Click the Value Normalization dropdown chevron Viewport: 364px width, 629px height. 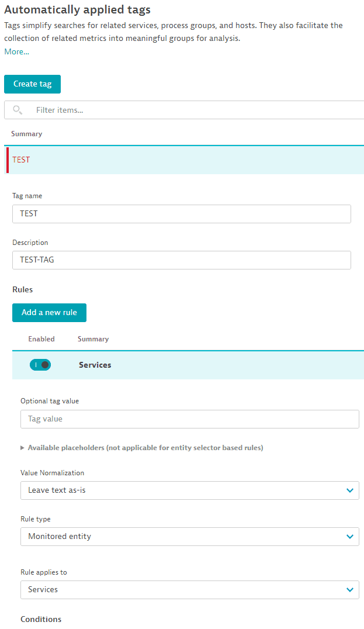point(349,490)
